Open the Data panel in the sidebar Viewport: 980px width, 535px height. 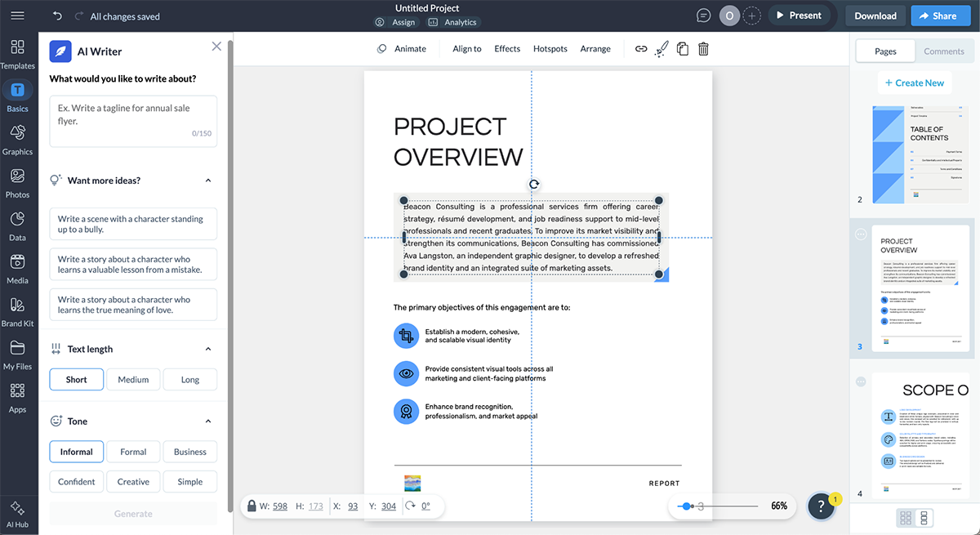point(17,225)
